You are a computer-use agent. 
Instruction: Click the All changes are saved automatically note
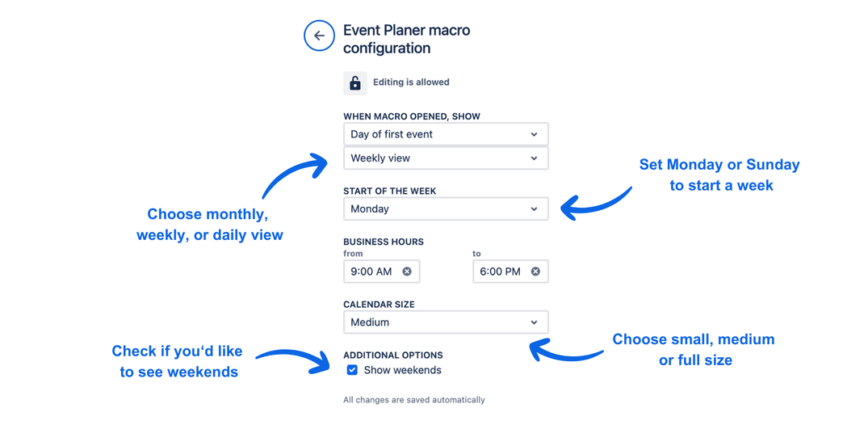pos(413,400)
